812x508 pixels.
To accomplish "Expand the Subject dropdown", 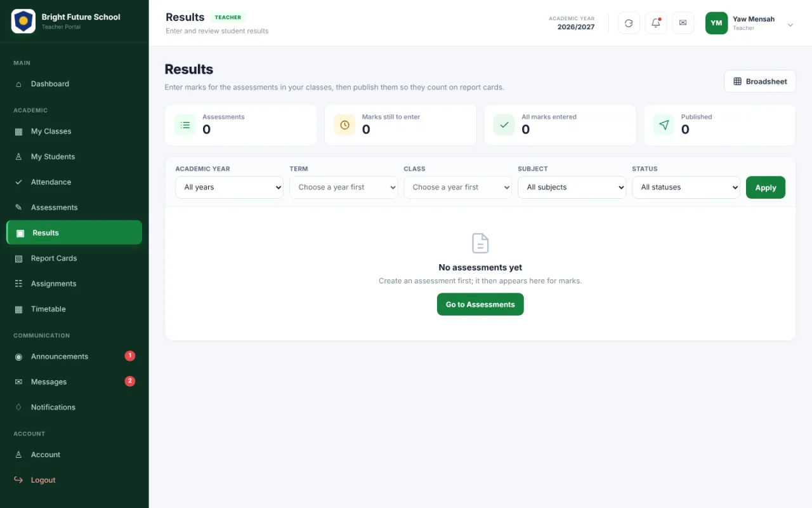I will [572, 187].
